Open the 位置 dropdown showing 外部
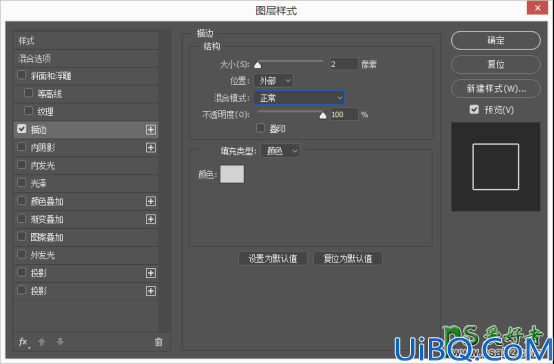554x364 pixels. [273, 81]
